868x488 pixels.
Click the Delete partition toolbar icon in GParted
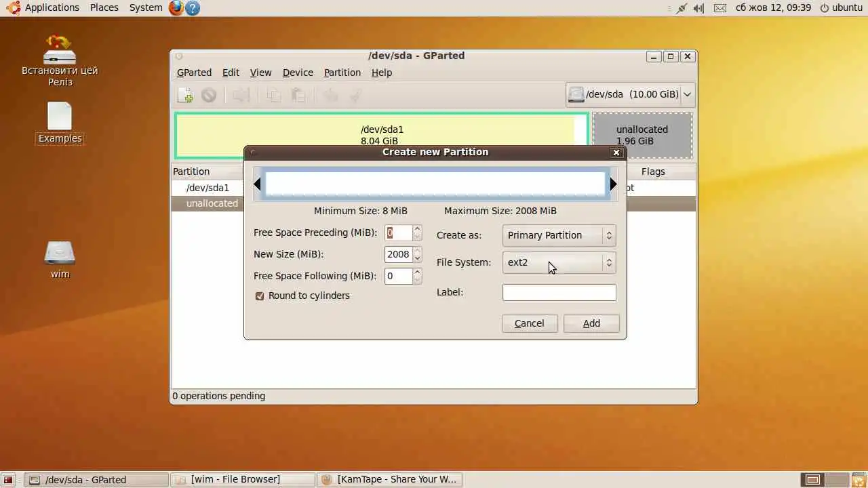click(x=209, y=96)
